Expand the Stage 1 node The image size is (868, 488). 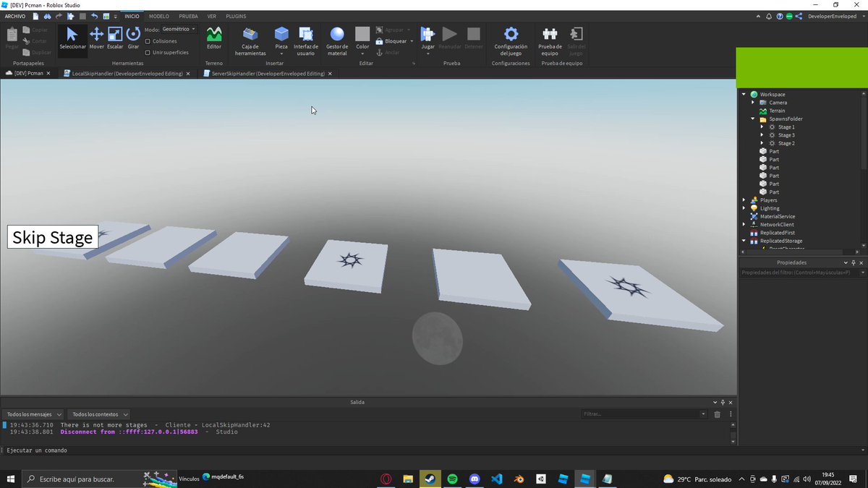[762, 127]
